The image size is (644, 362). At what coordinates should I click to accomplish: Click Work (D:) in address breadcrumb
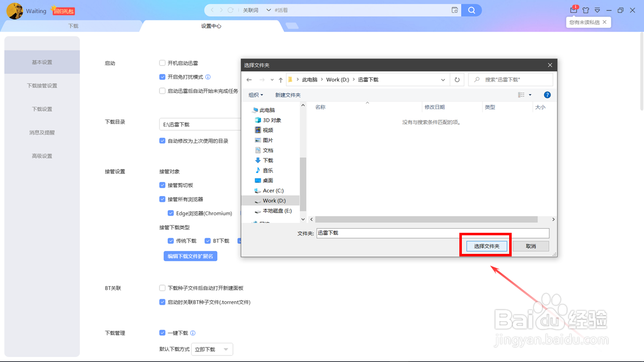338,79
